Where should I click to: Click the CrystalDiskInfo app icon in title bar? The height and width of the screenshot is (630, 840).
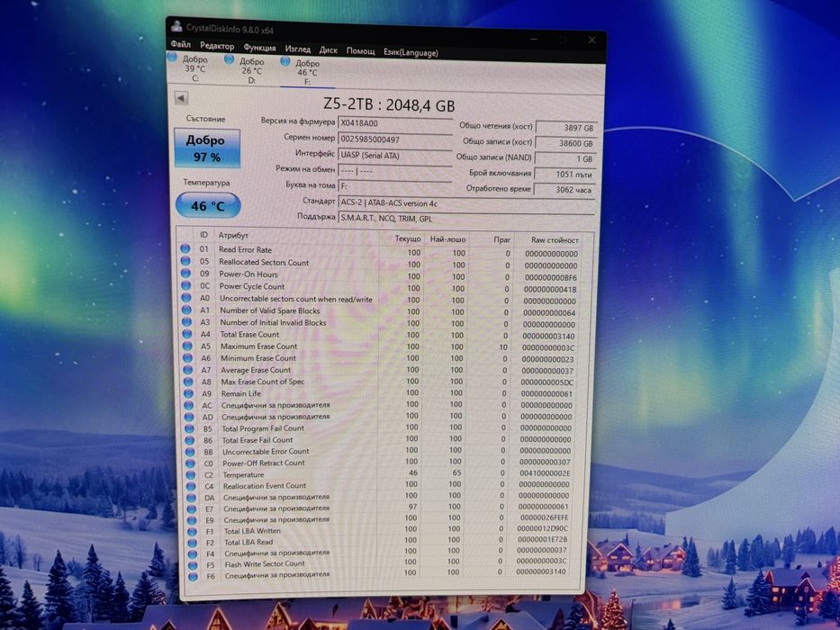click(x=176, y=25)
